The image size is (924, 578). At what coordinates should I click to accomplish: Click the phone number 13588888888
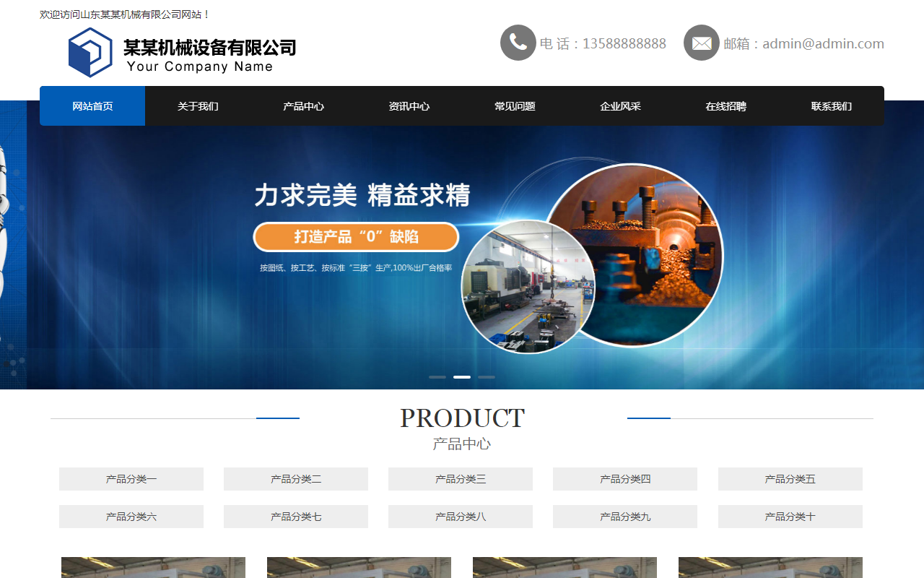coord(624,43)
